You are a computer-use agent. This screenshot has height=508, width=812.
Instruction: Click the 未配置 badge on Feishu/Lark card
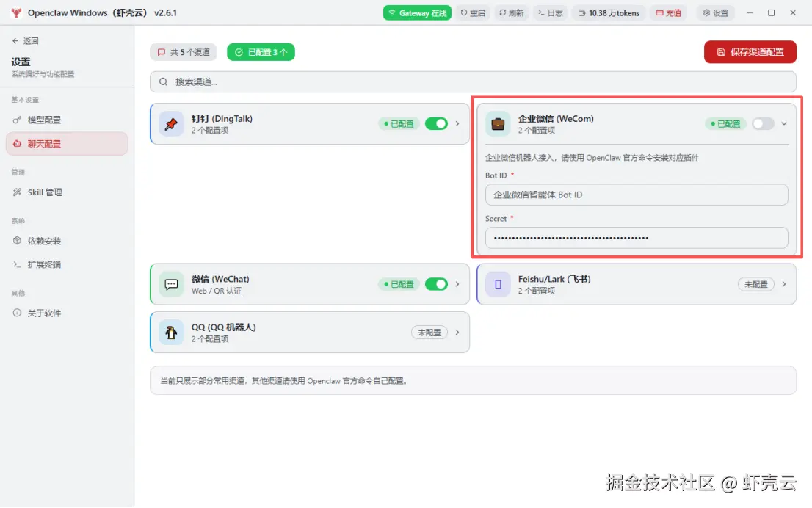[x=756, y=284]
